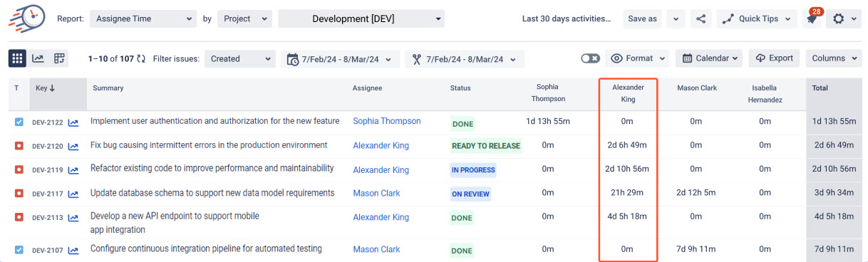868x262 pixels.
Task: Click the bug type icon of DEV-2119
Action: pyautogui.click(x=19, y=169)
